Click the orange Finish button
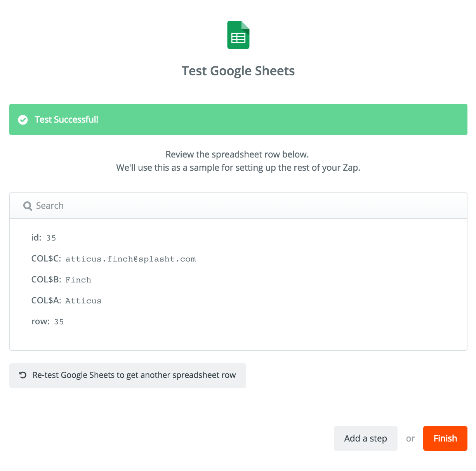476x471 pixels. (x=445, y=438)
